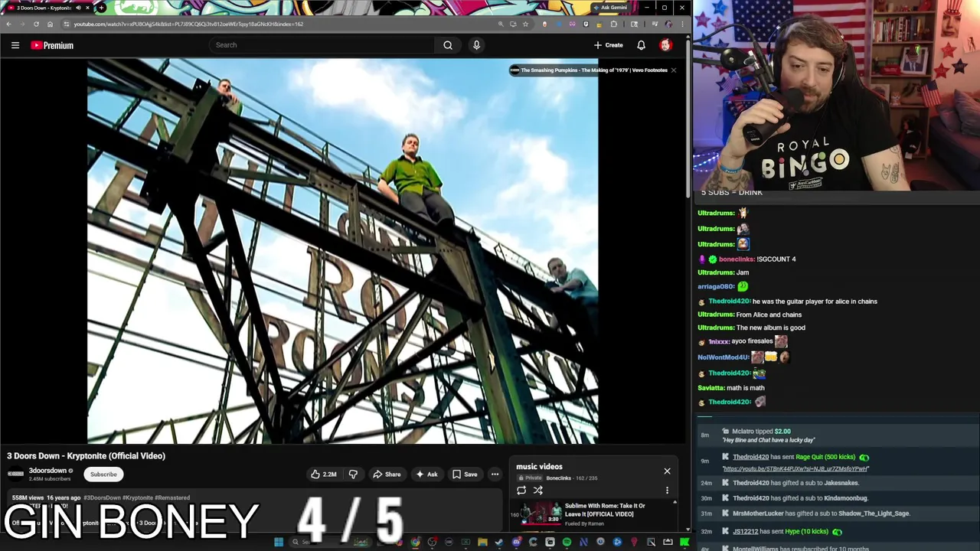The width and height of the screenshot is (980, 551).
Task: Open more actions ellipsis beside Save
Action: click(x=495, y=474)
